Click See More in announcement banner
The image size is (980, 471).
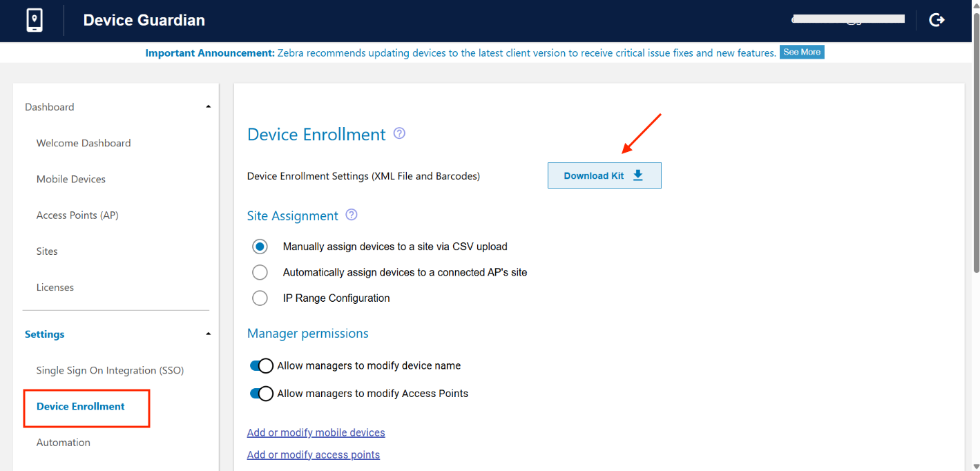point(801,52)
